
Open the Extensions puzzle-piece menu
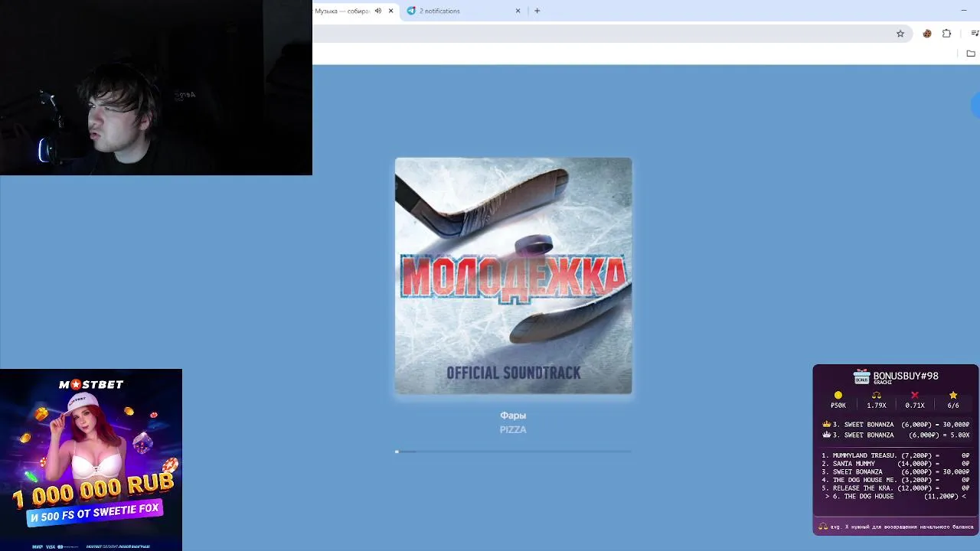946,34
